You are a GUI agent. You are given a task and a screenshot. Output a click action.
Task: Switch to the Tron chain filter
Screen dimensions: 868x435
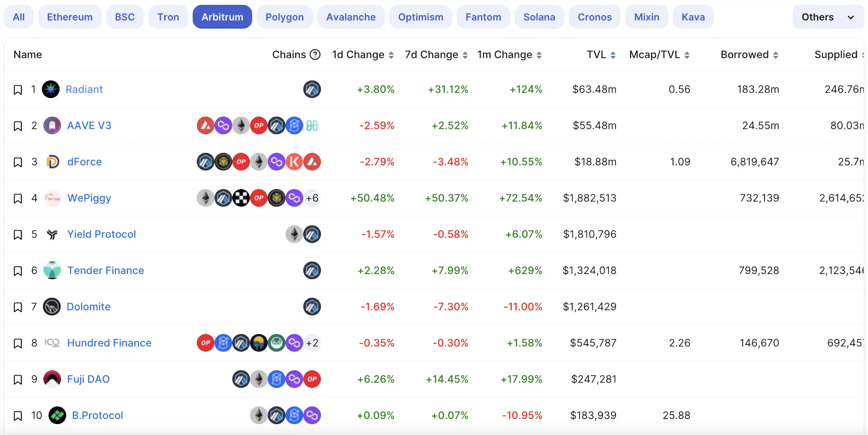click(x=168, y=17)
